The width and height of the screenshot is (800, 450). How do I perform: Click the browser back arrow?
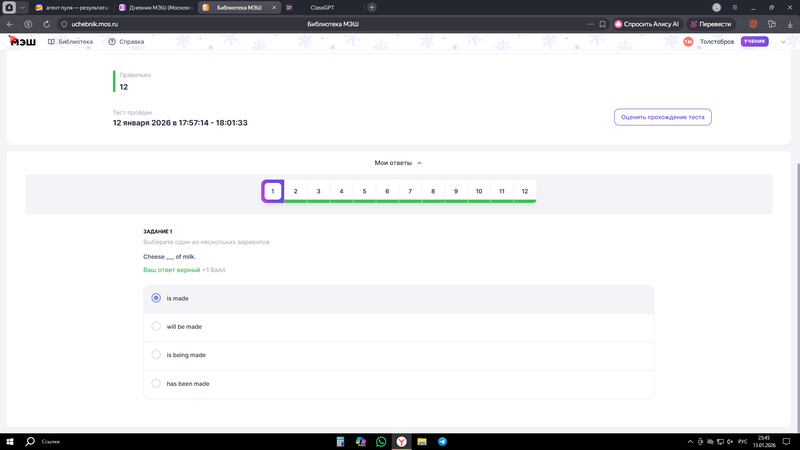tap(11, 24)
